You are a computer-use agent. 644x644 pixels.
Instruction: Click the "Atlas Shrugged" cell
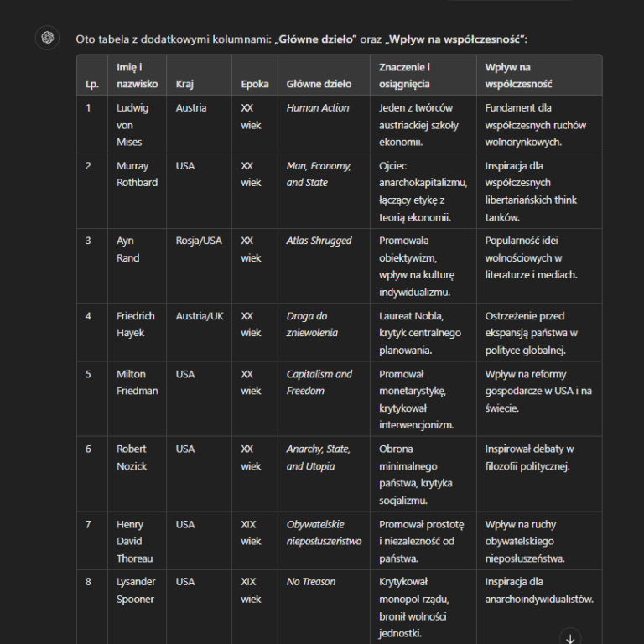pyautogui.click(x=319, y=241)
